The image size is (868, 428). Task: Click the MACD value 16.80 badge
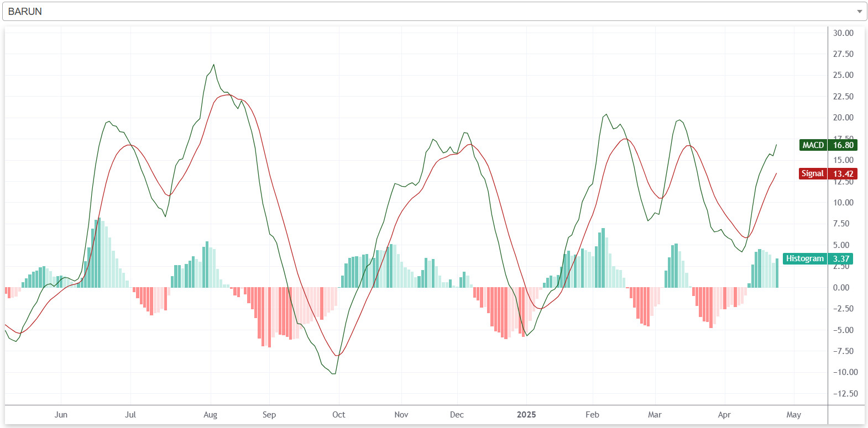click(x=843, y=145)
